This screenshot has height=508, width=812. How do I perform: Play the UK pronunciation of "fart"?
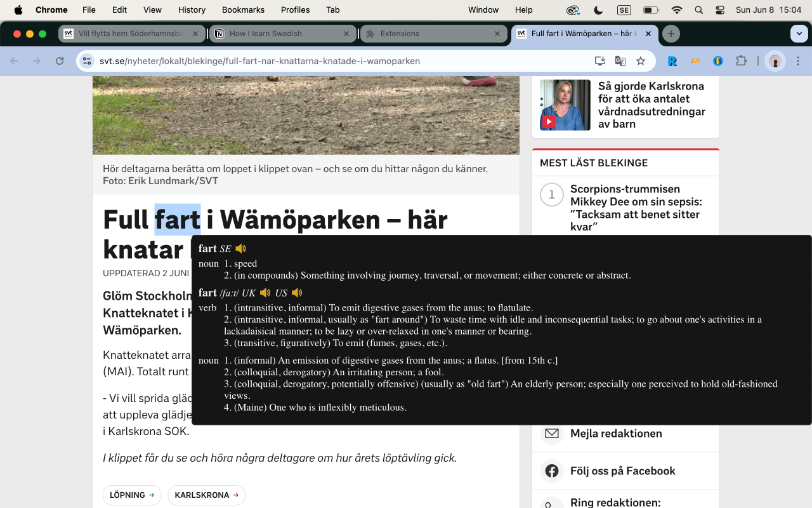click(x=265, y=293)
